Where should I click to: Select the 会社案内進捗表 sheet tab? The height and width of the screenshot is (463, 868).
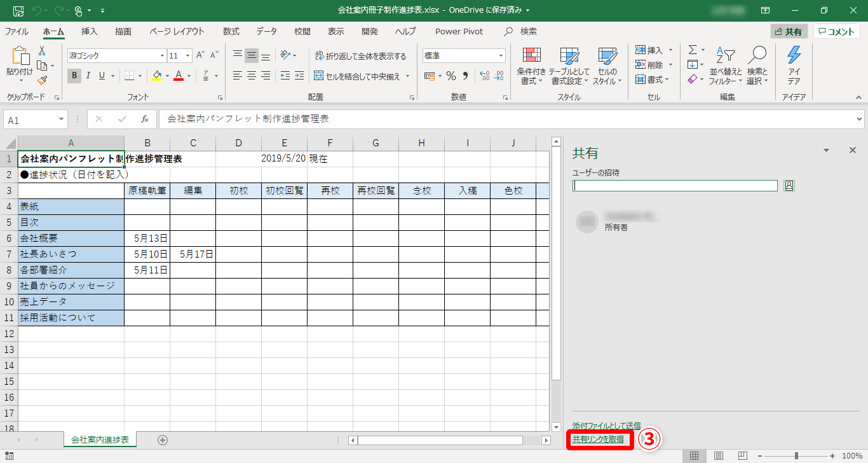100,439
